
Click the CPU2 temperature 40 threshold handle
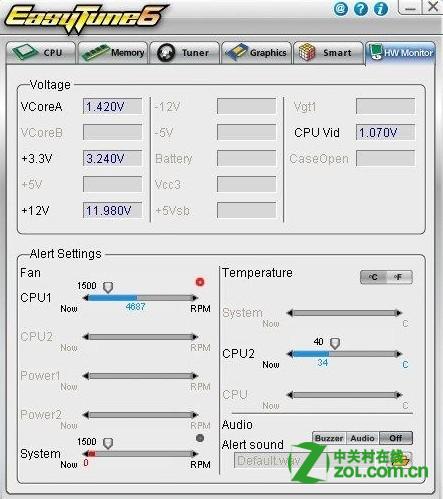(335, 343)
